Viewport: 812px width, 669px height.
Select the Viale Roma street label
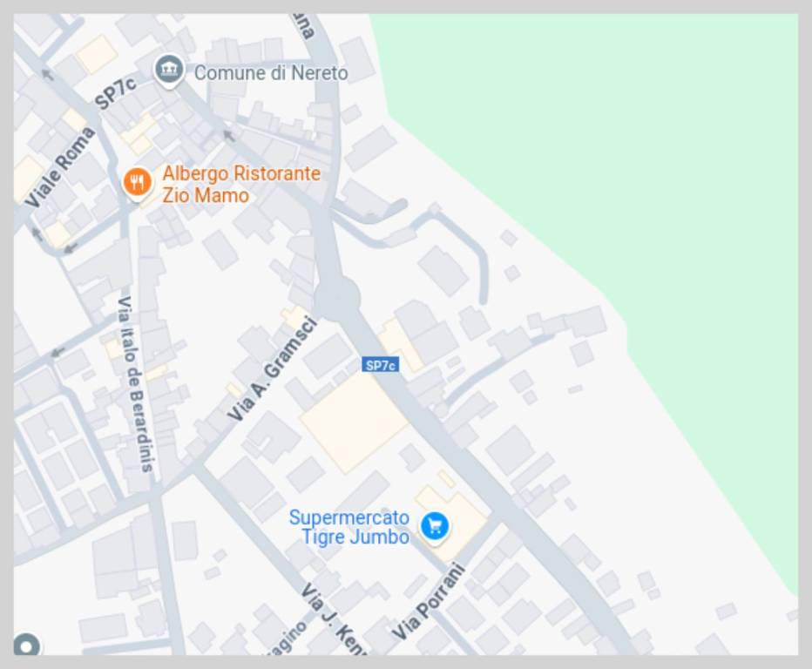(60, 166)
